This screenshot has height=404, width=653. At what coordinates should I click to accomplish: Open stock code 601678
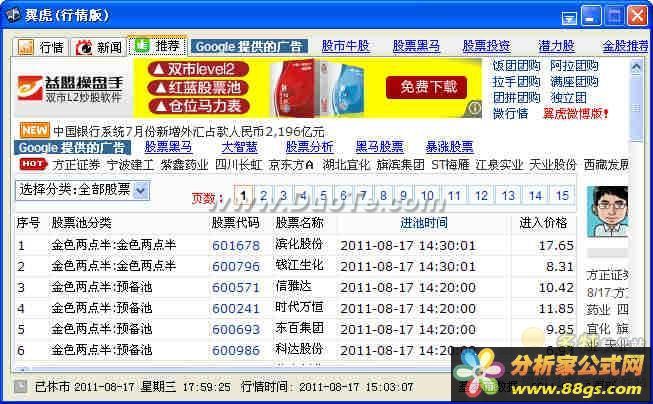click(x=236, y=246)
